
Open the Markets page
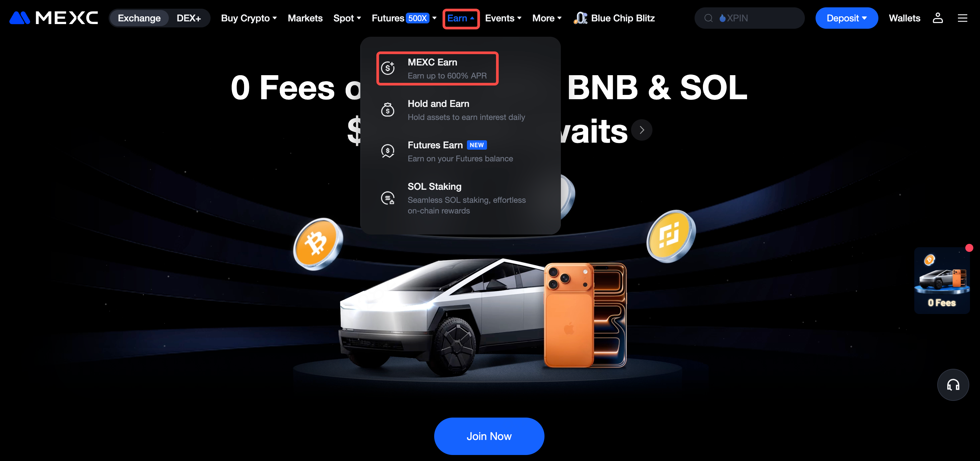[x=305, y=18]
